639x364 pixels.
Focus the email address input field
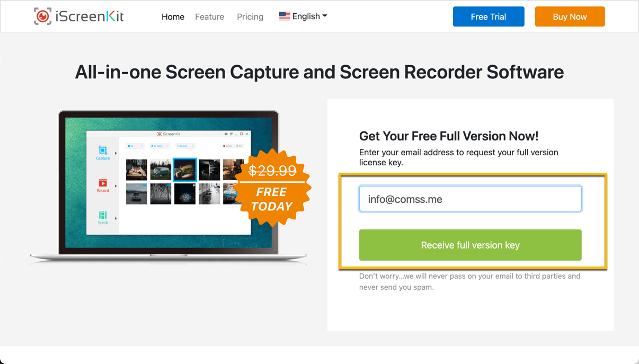471,199
